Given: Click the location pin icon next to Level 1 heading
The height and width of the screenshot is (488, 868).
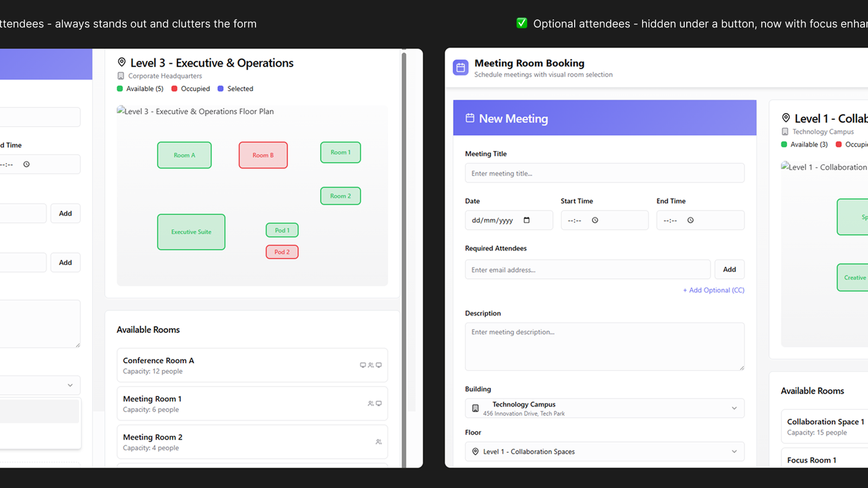Looking at the screenshot, I should click(x=786, y=118).
